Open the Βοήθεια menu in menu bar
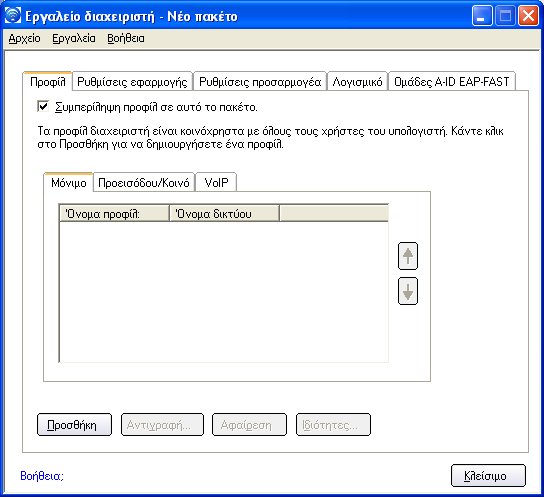Screen dimensions: 544x497 click(x=126, y=38)
